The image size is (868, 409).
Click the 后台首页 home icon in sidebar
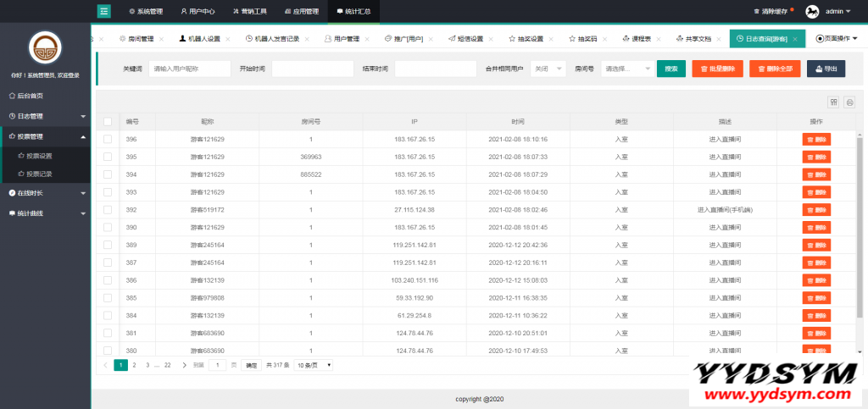pyautogui.click(x=12, y=96)
